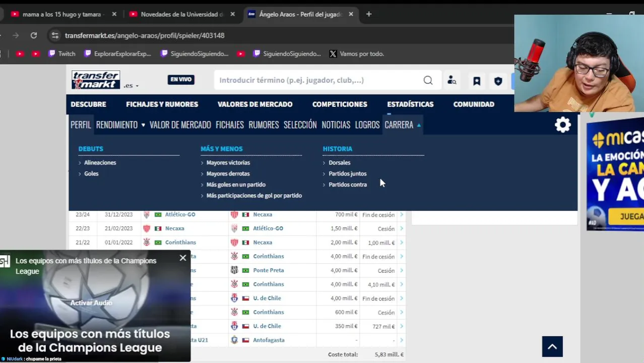Viewport: 644px width, 363px height.
Task: Open the Estadísticas menu
Action: tap(410, 104)
